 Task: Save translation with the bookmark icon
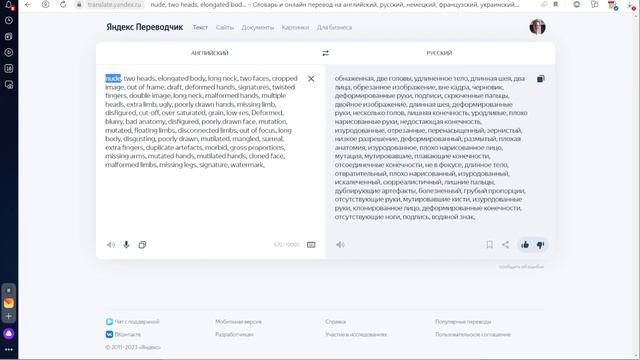point(489,245)
